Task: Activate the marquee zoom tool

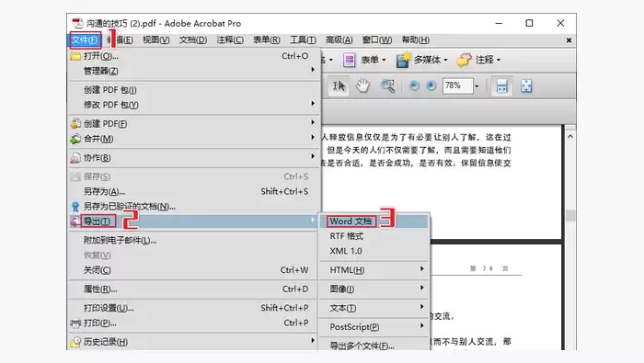Action: [387, 86]
